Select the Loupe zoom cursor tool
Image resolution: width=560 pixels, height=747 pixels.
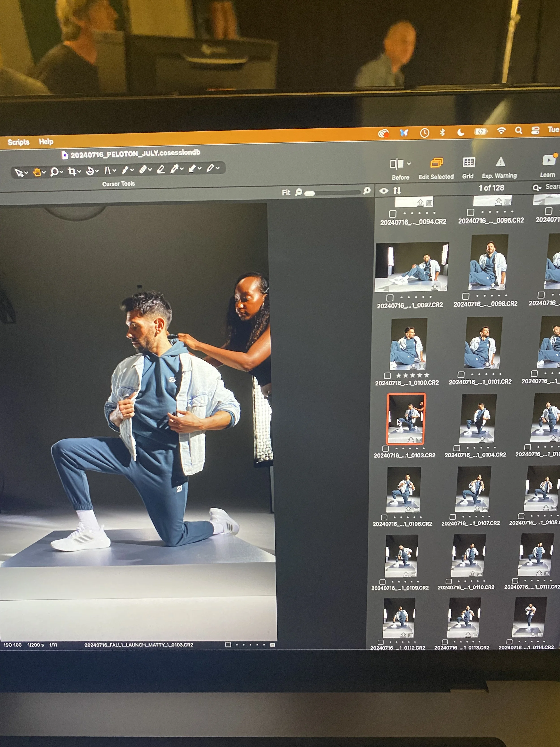[54, 172]
